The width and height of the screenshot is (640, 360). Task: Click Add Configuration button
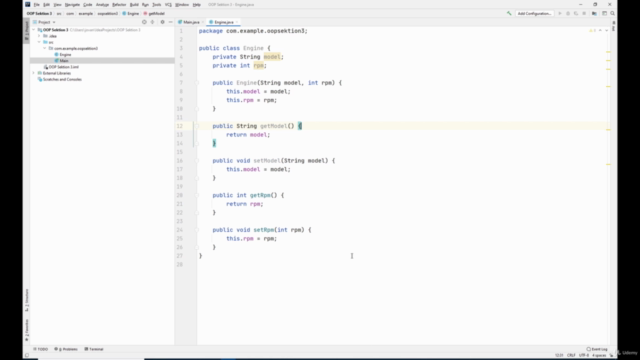point(534,13)
